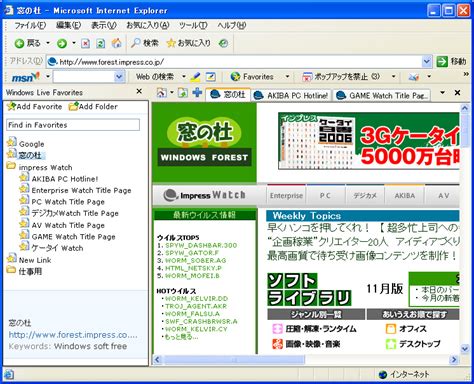Click the form fill icon in MSN toolbar

pyautogui.click(x=210, y=77)
